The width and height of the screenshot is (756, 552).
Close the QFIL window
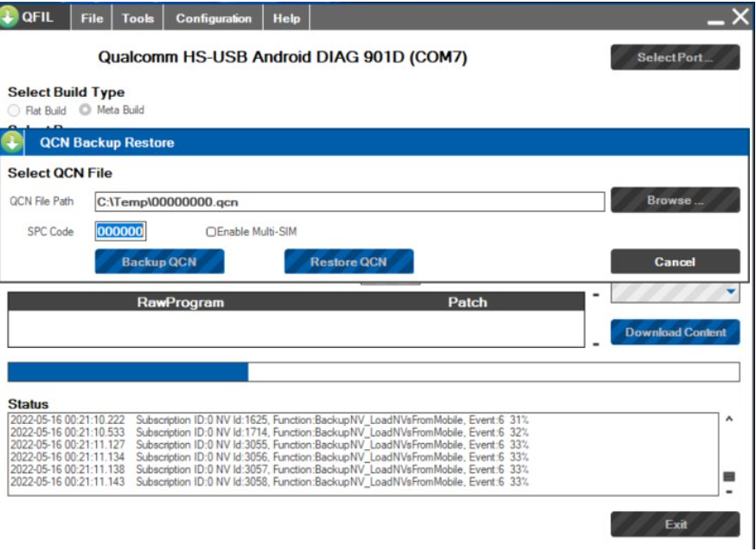(740, 17)
